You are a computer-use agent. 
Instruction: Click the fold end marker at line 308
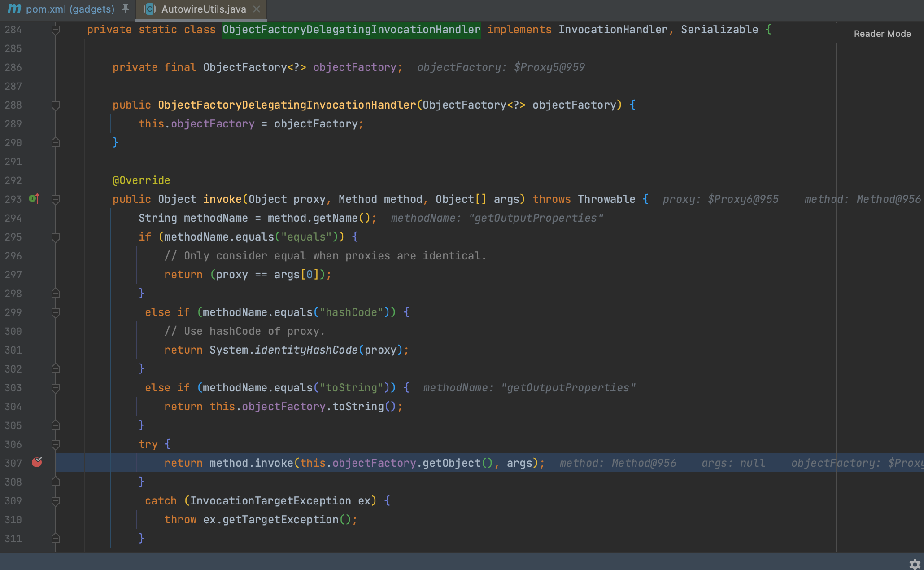[56, 482]
